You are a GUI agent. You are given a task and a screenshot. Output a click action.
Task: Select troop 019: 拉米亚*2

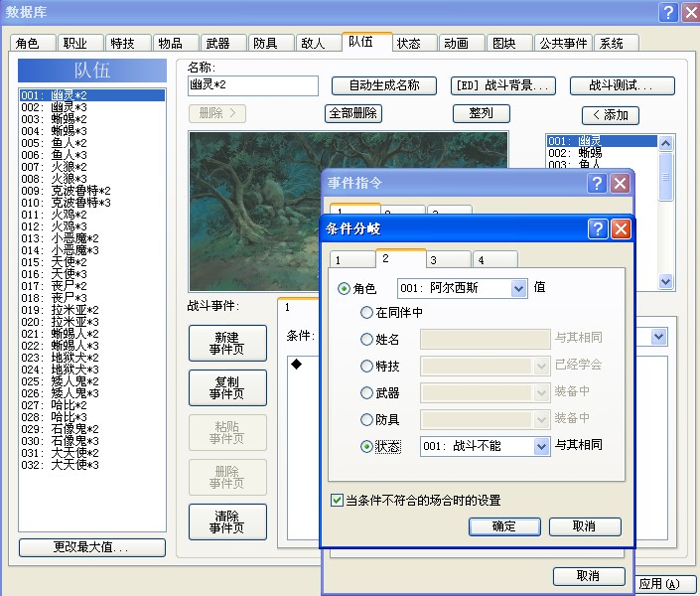point(92,310)
